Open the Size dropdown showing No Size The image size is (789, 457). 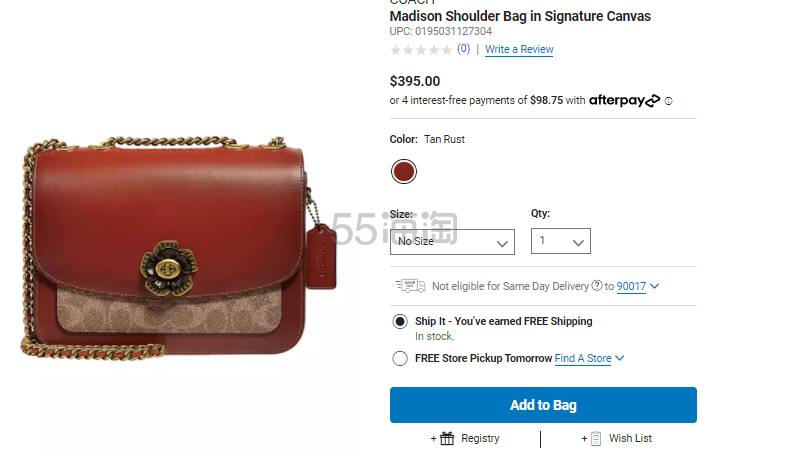click(452, 242)
